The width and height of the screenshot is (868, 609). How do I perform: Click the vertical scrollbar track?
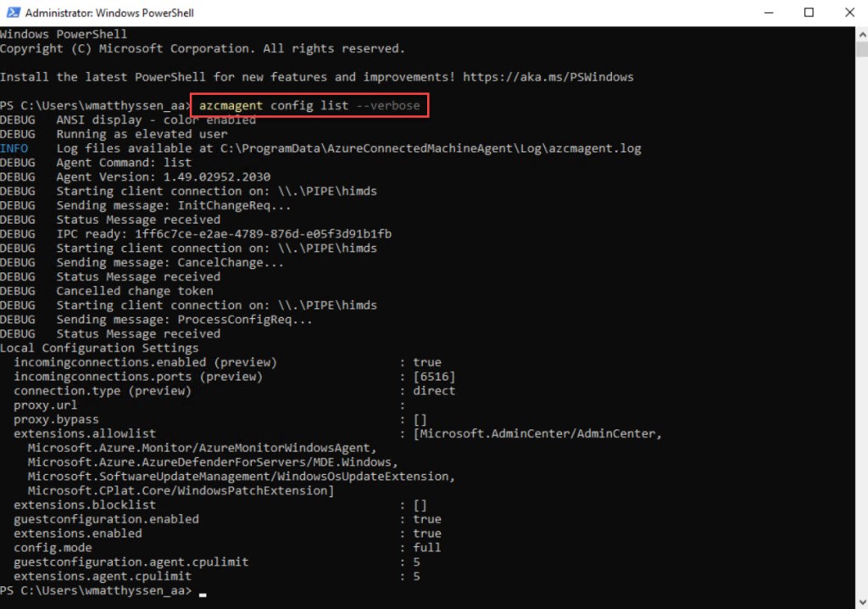(861, 339)
